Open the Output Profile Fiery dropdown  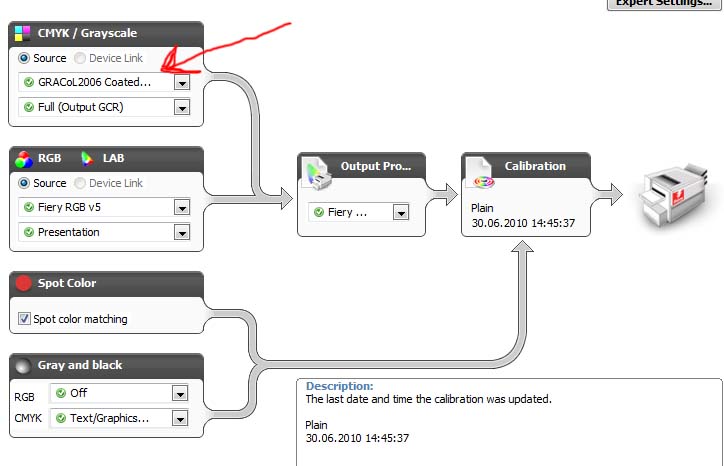(400, 212)
